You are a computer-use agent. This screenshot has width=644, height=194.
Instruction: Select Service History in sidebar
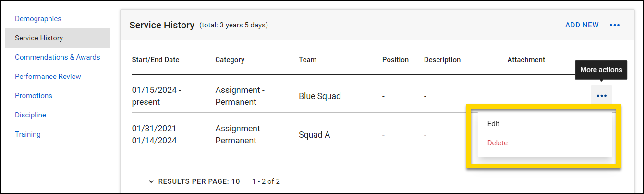[x=39, y=38]
